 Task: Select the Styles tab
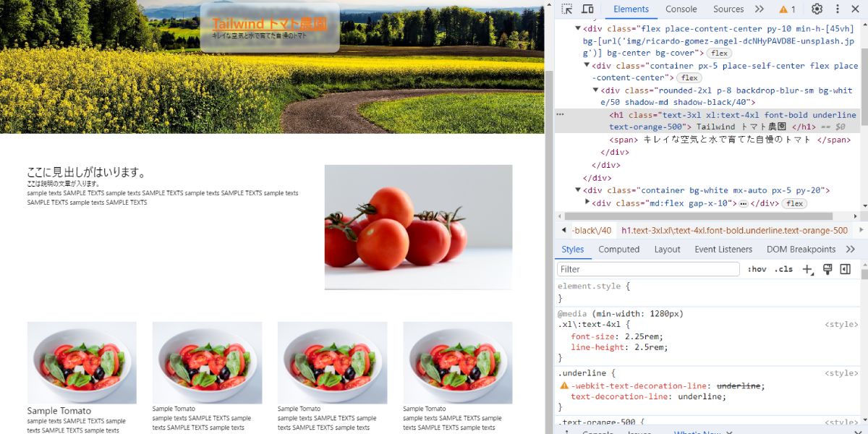point(573,250)
